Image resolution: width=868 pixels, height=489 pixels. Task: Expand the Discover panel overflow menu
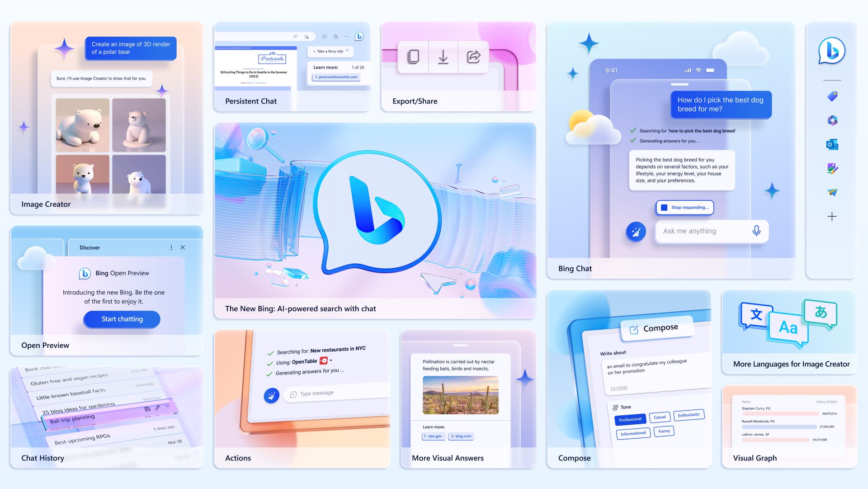click(x=170, y=247)
